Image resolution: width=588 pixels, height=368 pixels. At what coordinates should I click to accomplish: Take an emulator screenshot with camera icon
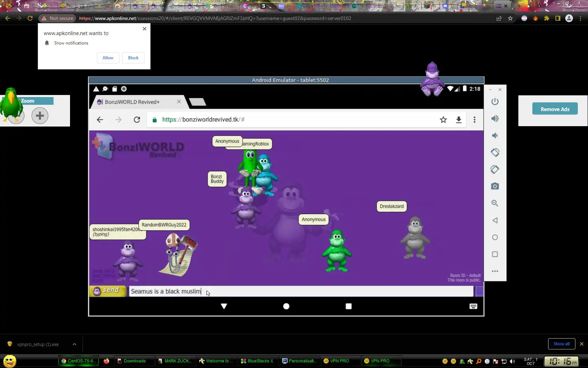495,186
